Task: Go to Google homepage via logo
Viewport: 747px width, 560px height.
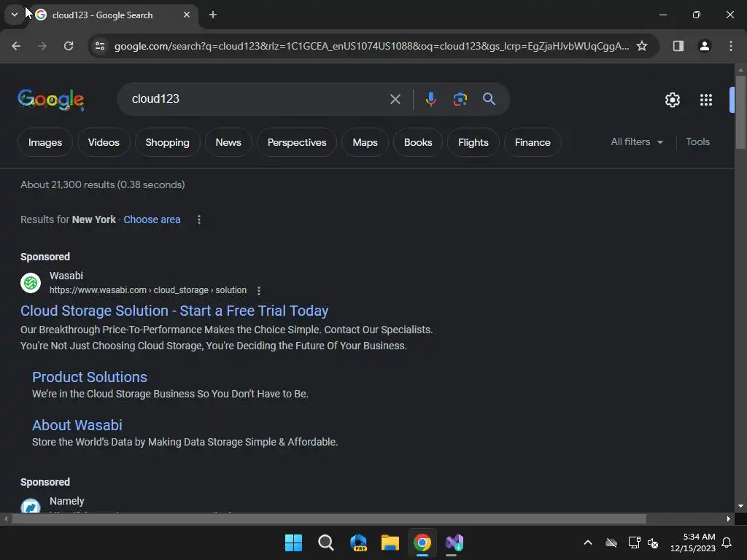Action: 51,99
